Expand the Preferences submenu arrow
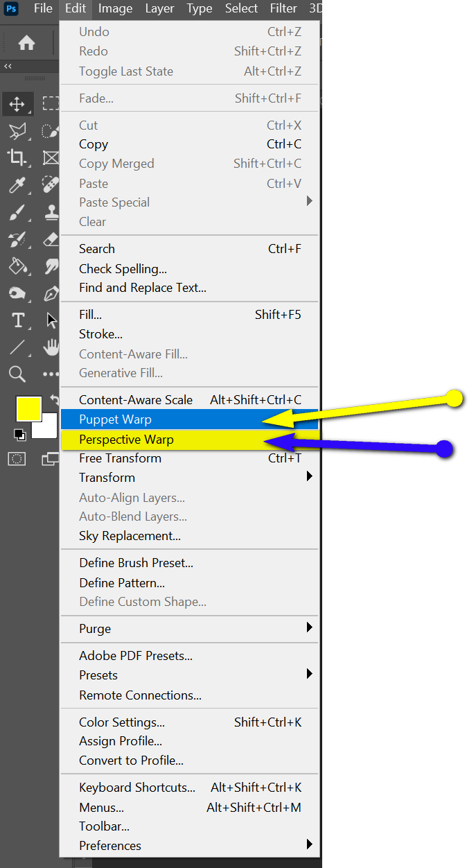 [310, 844]
